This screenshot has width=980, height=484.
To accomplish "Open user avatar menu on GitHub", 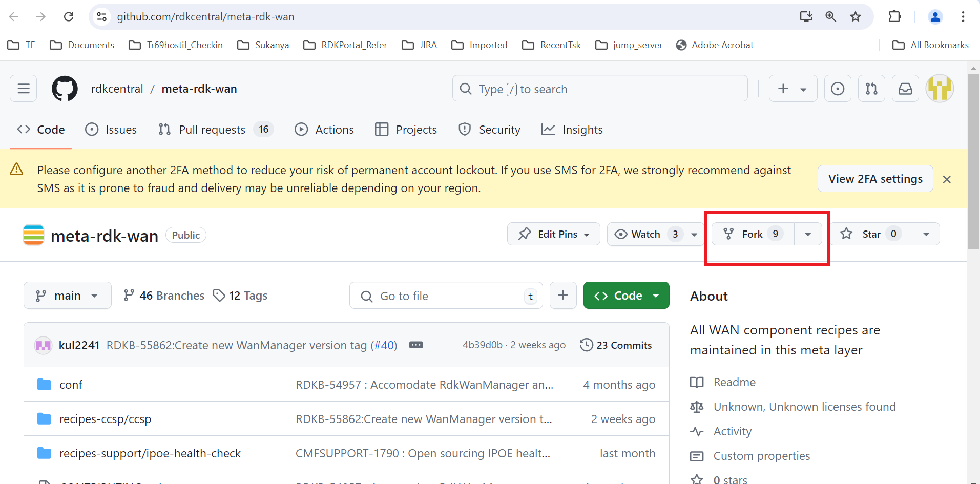I will (x=940, y=89).
